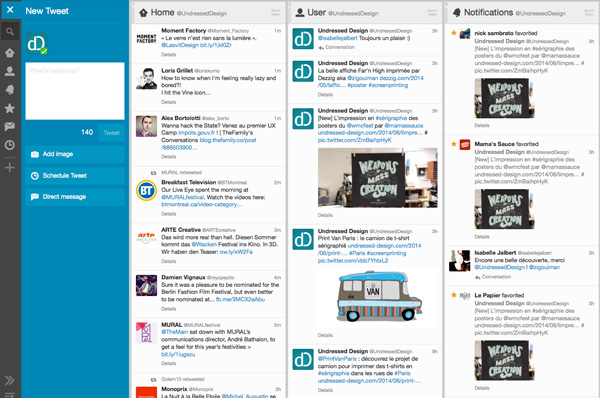
Task: Click favorite star on Mama's Sauce notification
Action: (x=453, y=144)
